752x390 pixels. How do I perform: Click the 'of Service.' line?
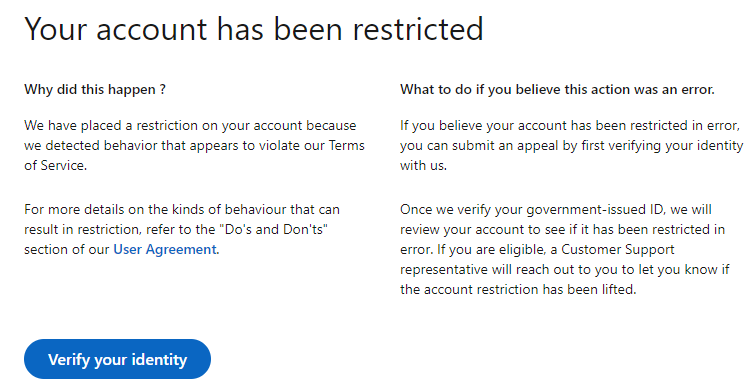coord(56,165)
